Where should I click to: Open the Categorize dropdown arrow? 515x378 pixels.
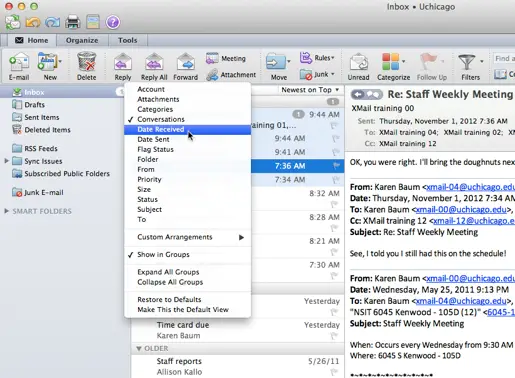point(404,61)
